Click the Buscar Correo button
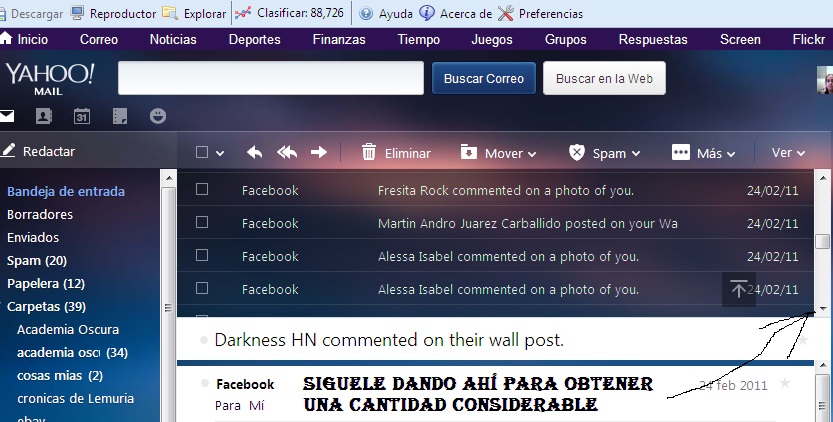This screenshot has width=833, height=422. [x=484, y=78]
